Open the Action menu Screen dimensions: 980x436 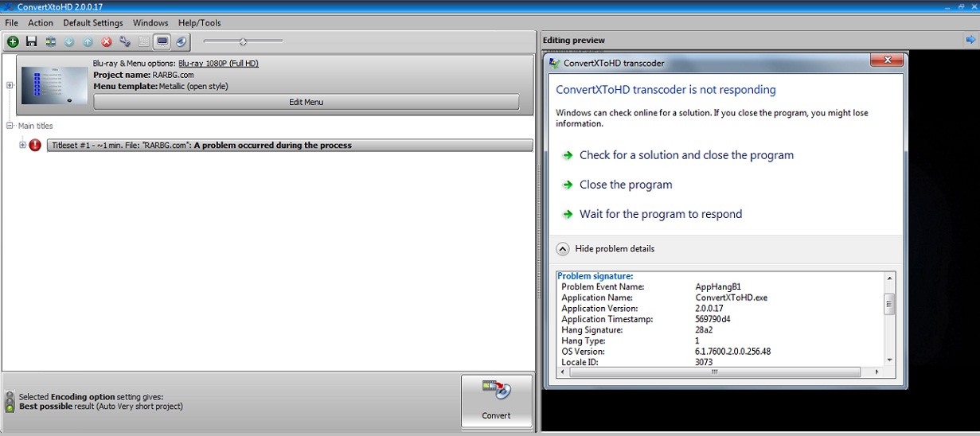point(41,23)
